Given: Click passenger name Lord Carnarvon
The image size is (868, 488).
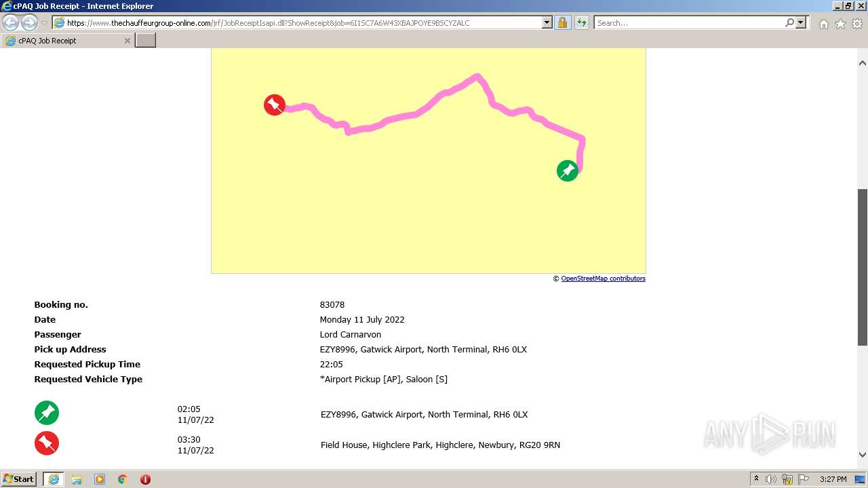Looking at the screenshot, I should pyautogui.click(x=351, y=335).
